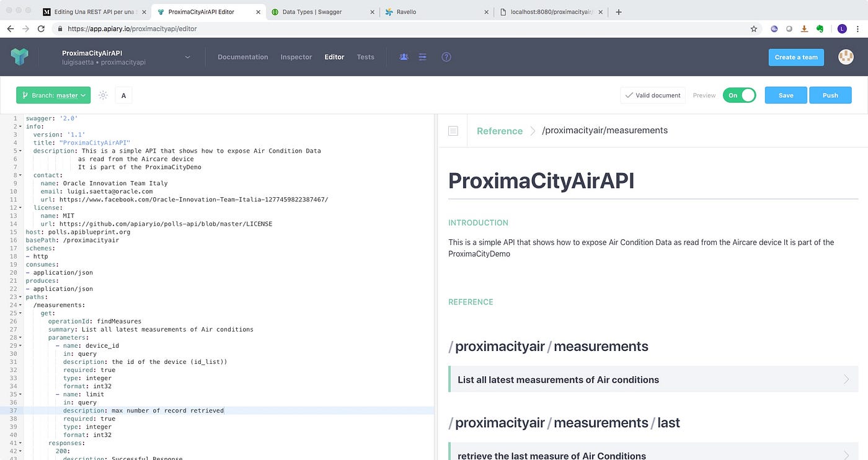The height and width of the screenshot is (460, 868).
Task: Toggle the editor light theme sun icon
Action: pyautogui.click(x=103, y=95)
